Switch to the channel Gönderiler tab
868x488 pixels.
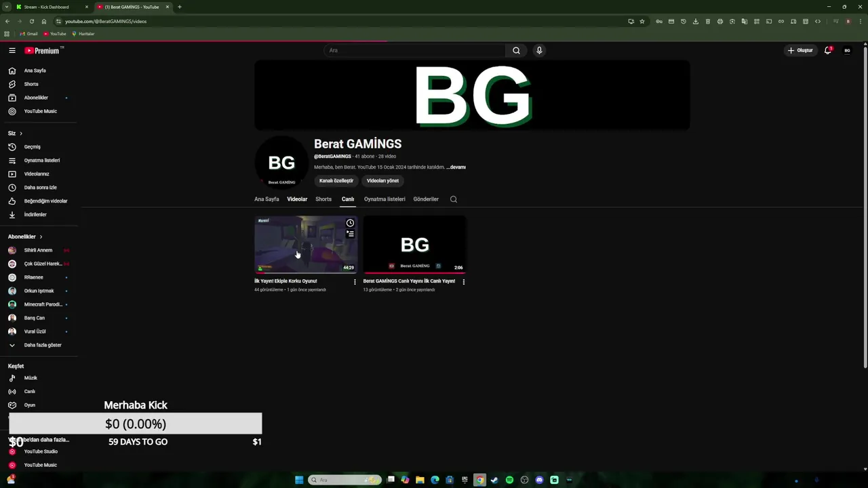point(426,199)
